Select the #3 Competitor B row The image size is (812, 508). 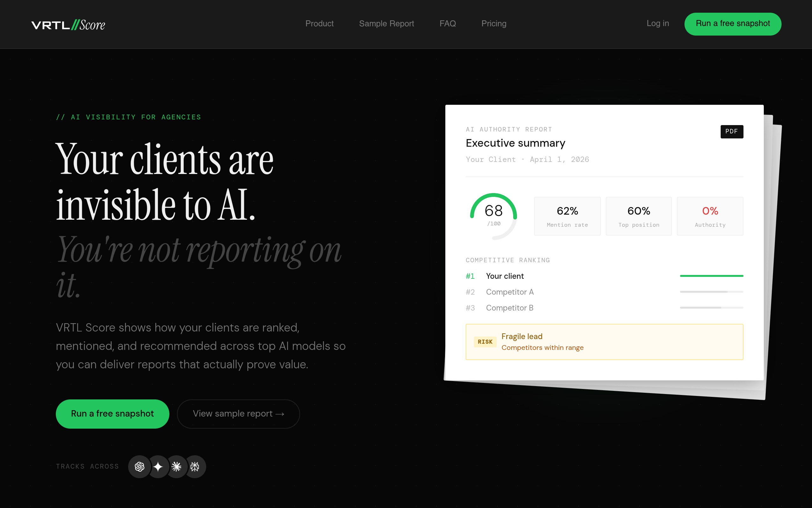pyautogui.click(x=604, y=307)
